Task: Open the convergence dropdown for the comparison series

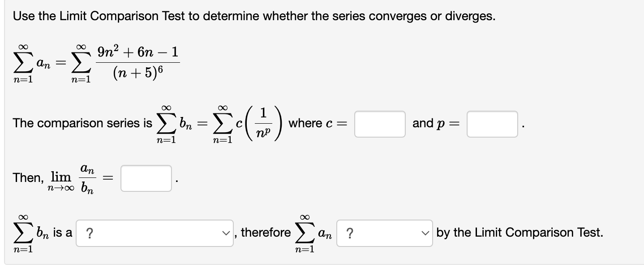Action: click(x=155, y=233)
